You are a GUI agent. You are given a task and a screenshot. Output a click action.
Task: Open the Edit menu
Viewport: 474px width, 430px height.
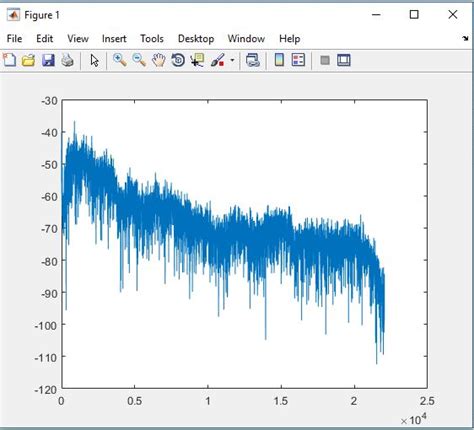[x=45, y=39]
